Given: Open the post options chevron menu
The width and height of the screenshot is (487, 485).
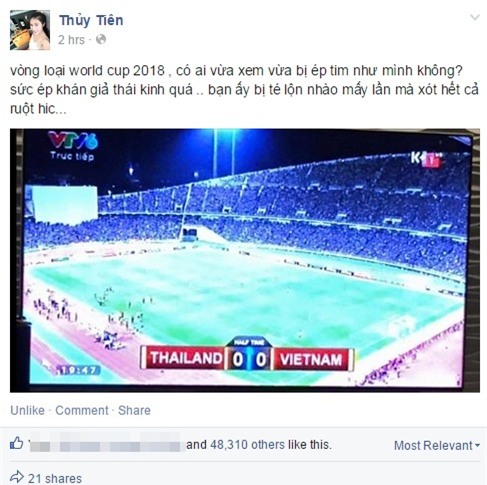Looking at the screenshot, I should pos(475,17).
